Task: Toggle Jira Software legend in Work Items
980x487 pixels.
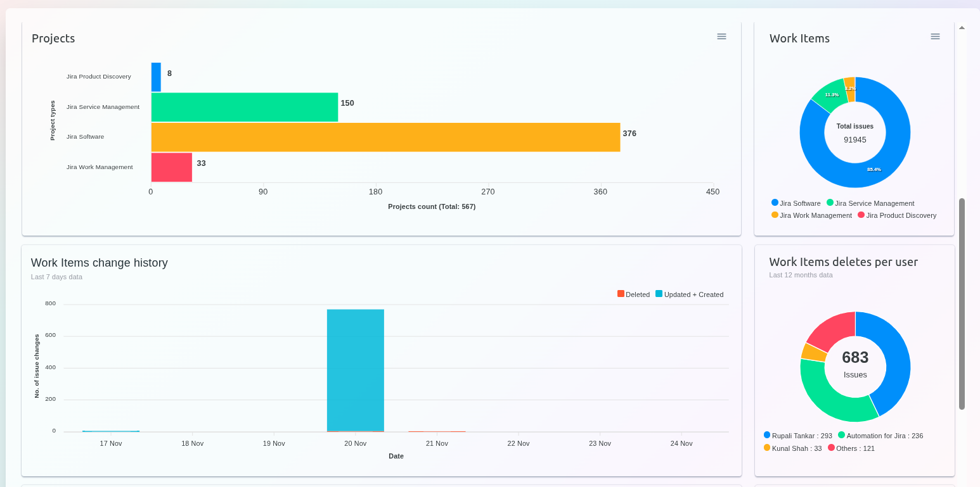Action: coord(796,203)
